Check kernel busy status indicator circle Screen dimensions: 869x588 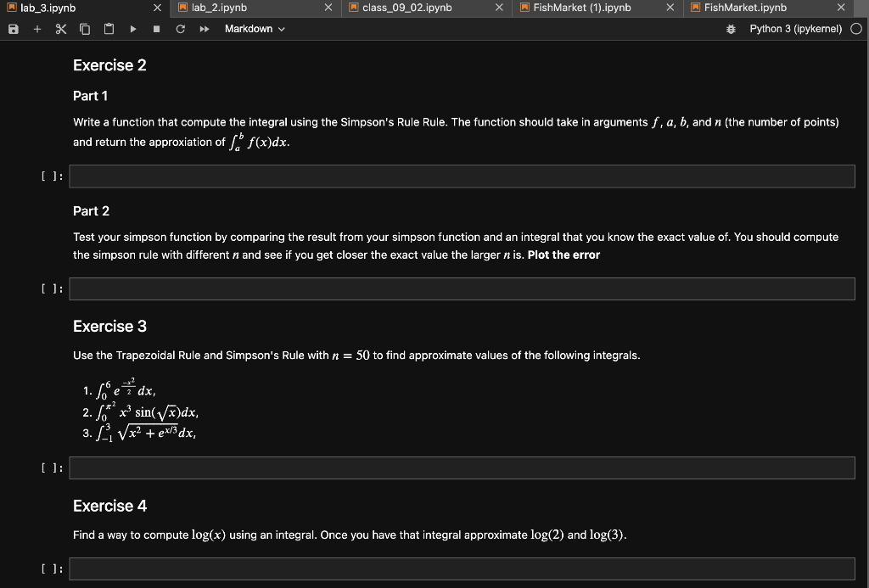point(857,28)
